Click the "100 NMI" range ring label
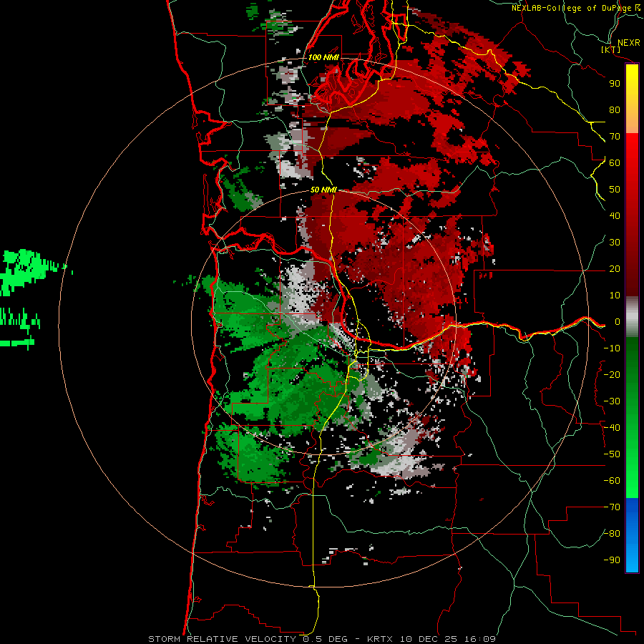The width and height of the screenshot is (644, 644). [x=323, y=57]
